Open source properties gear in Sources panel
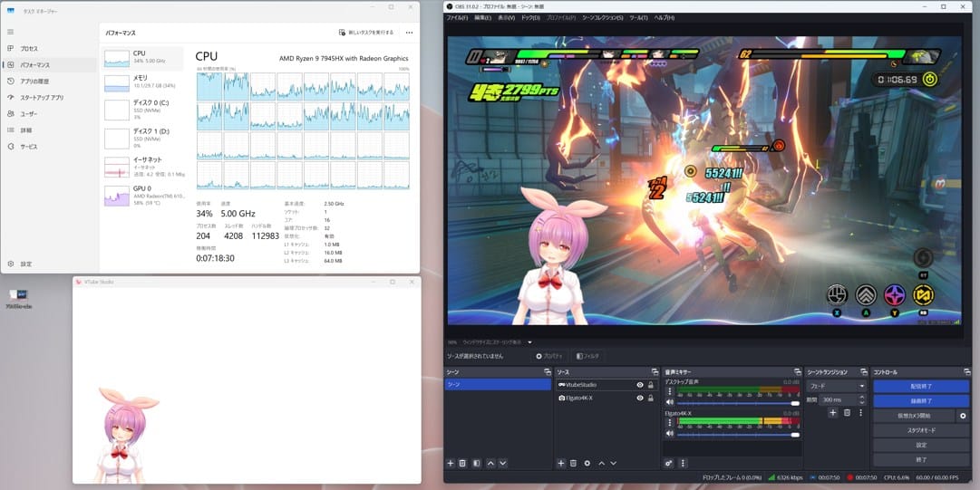980x490 pixels. (x=587, y=463)
